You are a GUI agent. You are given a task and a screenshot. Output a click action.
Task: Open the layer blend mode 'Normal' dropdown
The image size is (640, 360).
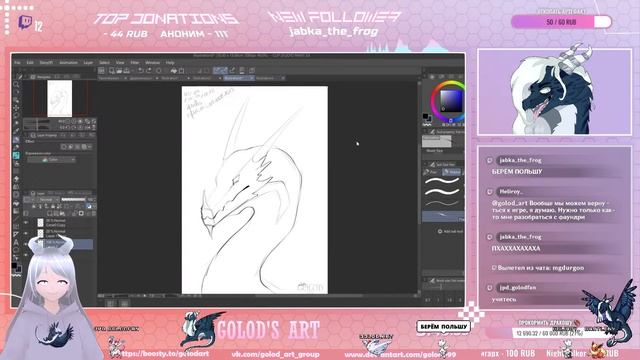coord(48,200)
